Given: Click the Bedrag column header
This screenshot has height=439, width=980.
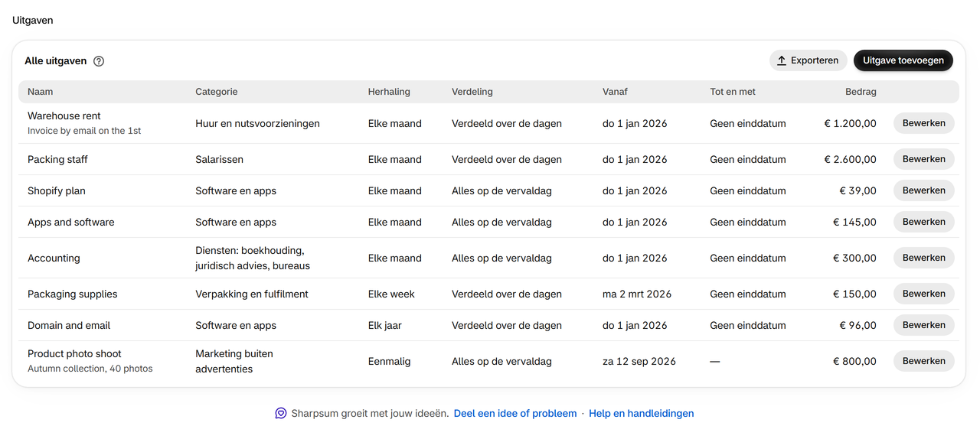Looking at the screenshot, I should click(861, 92).
